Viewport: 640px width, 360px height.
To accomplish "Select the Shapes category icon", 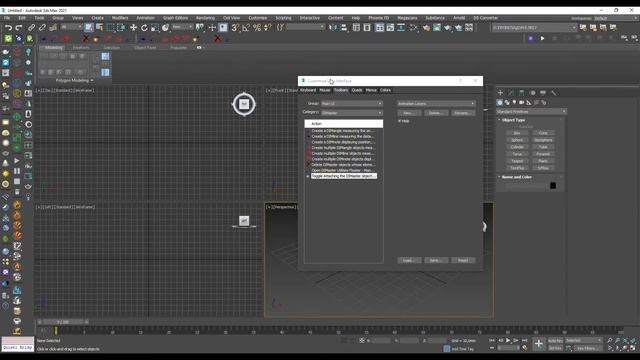I will click(507, 102).
